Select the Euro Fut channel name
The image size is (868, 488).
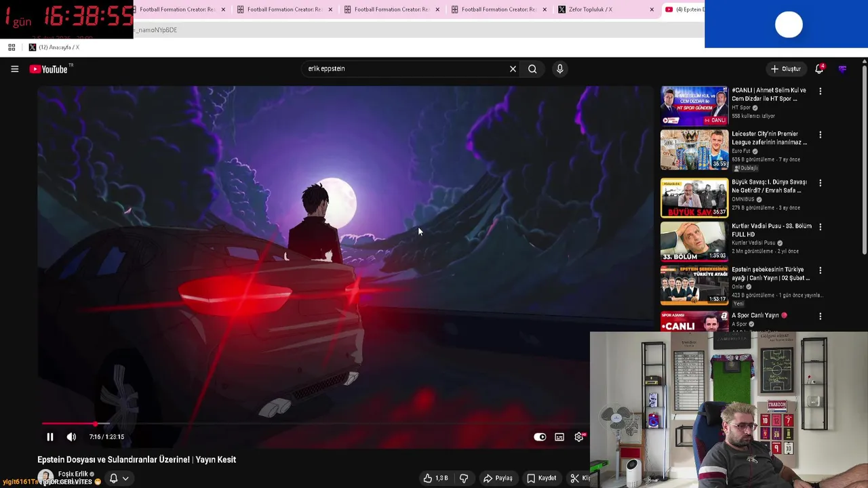741,151
